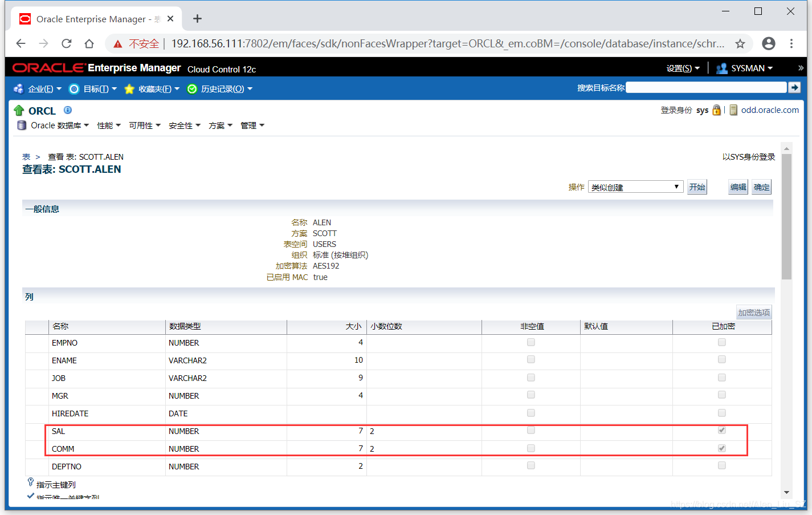Expand the 企业(E) menu
Image resolution: width=812 pixels, height=515 pixels.
(x=45, y=89)
